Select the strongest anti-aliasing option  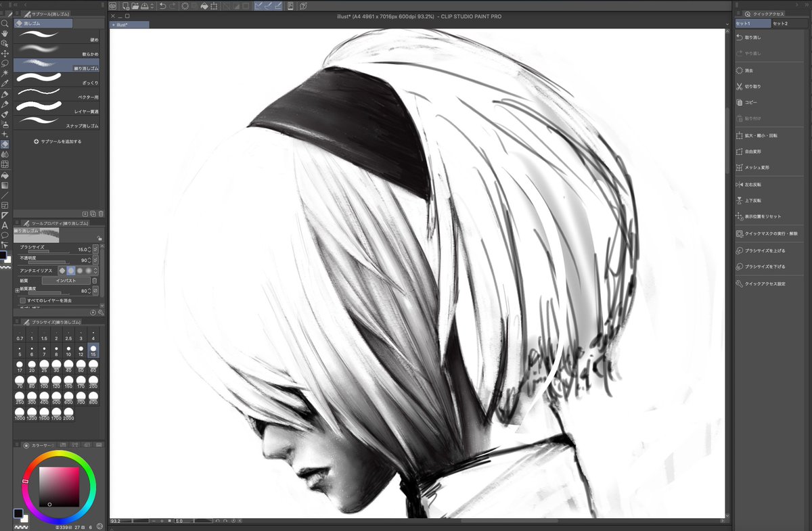[x=88, y=271]
